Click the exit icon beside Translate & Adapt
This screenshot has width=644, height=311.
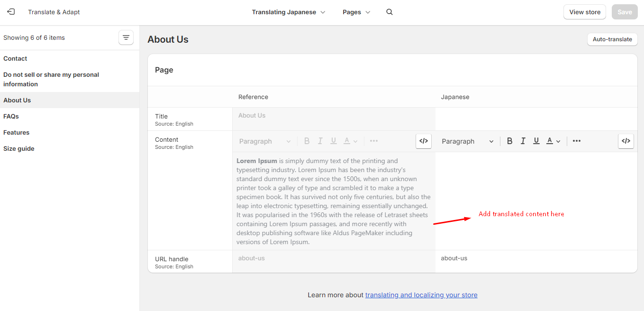coord(11,12)
